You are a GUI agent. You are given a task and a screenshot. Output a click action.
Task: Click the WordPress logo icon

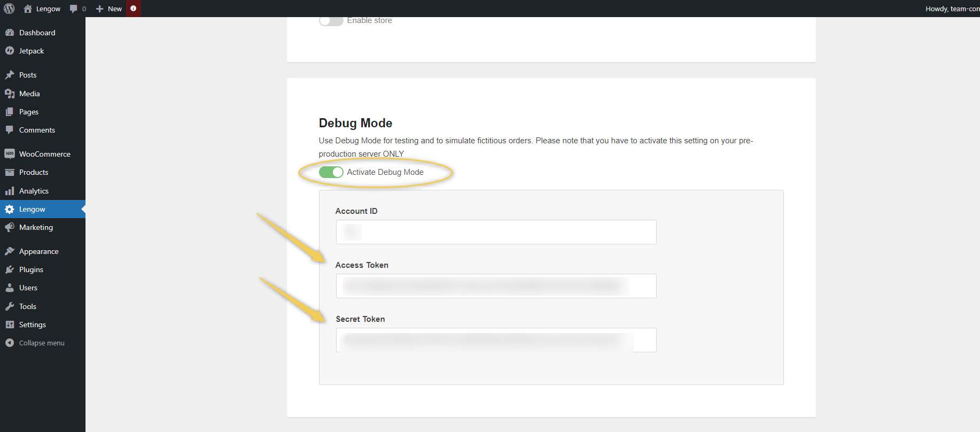(9, 9)
